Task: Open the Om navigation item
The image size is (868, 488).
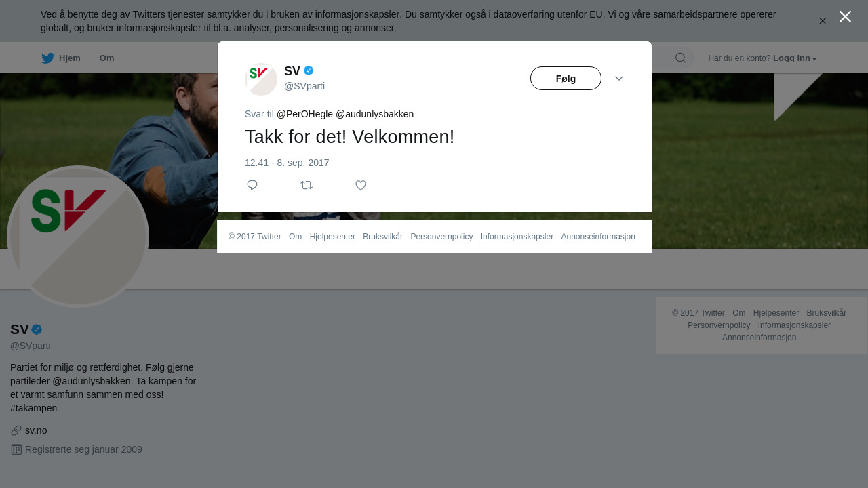Action: (x=106, y=58)
